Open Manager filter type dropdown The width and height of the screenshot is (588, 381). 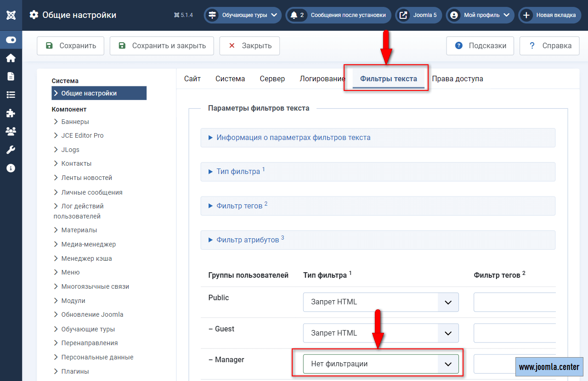[x=380, y=364]
